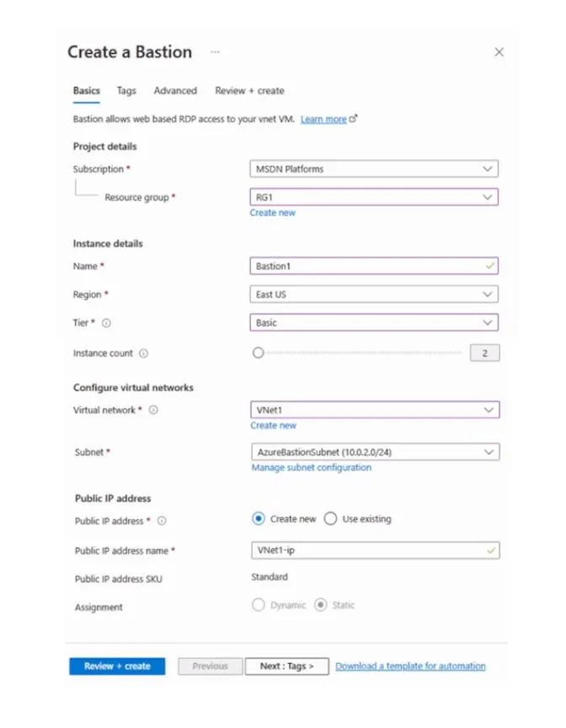Viewport: 566px width, 728px height.
Task: Open the Tier dropdown showing Basic
Action: point(374,323)
